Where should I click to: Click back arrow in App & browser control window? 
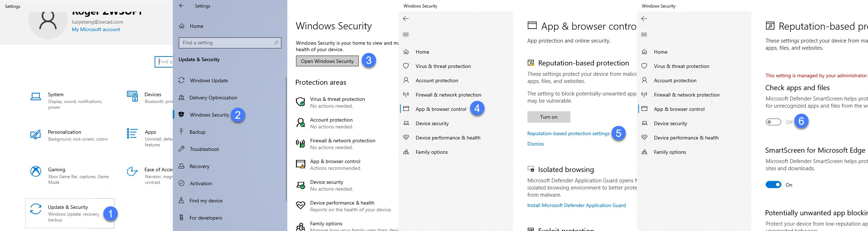[406, 19]
